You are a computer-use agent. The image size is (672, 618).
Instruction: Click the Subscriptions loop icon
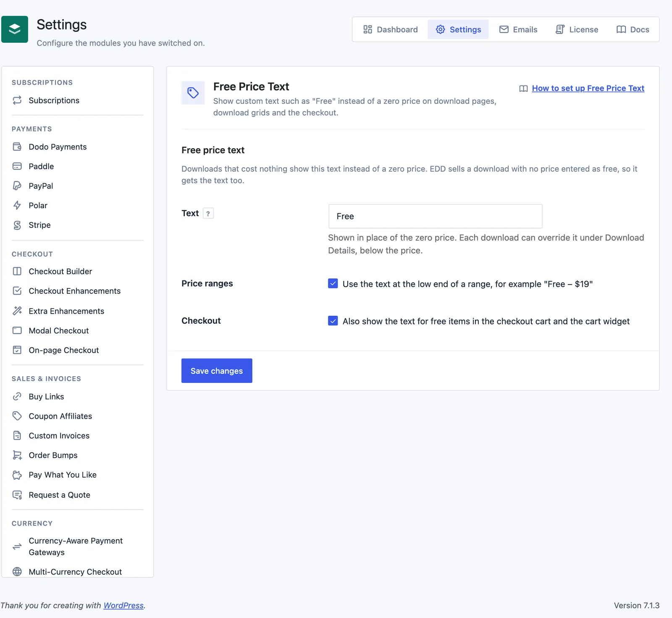17,100
